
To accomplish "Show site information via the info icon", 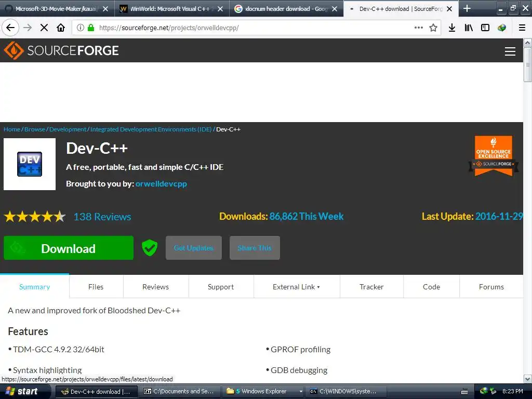I will click(x=81, y=28).
